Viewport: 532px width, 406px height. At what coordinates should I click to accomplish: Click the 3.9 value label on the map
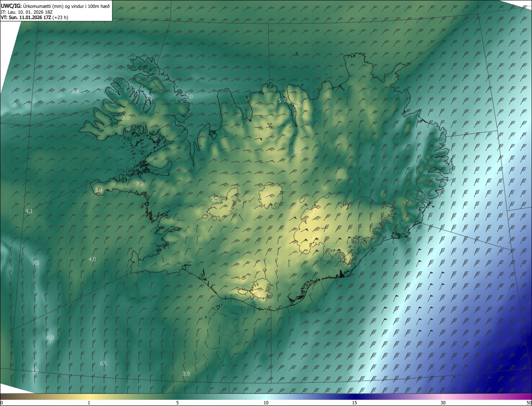click(x=186, y=374)
